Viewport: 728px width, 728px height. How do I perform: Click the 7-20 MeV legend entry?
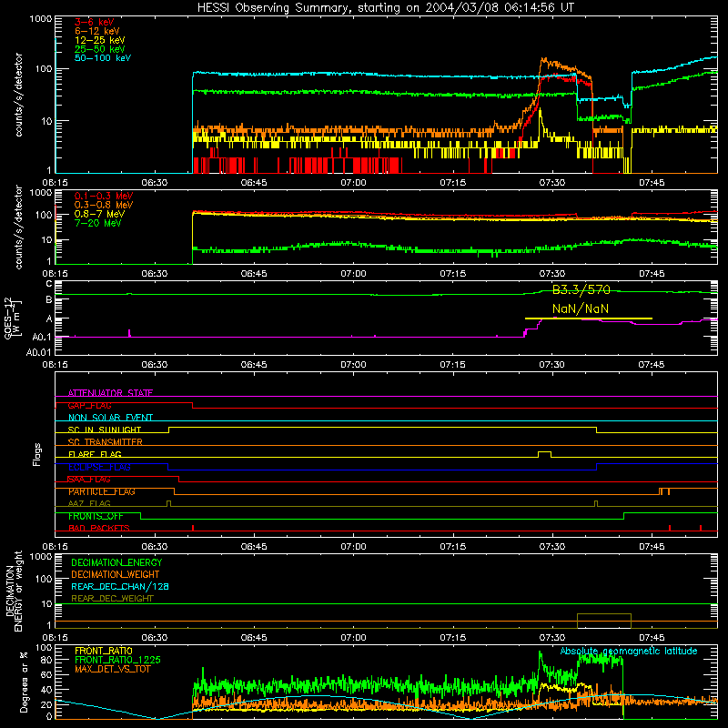pos(98,223)
